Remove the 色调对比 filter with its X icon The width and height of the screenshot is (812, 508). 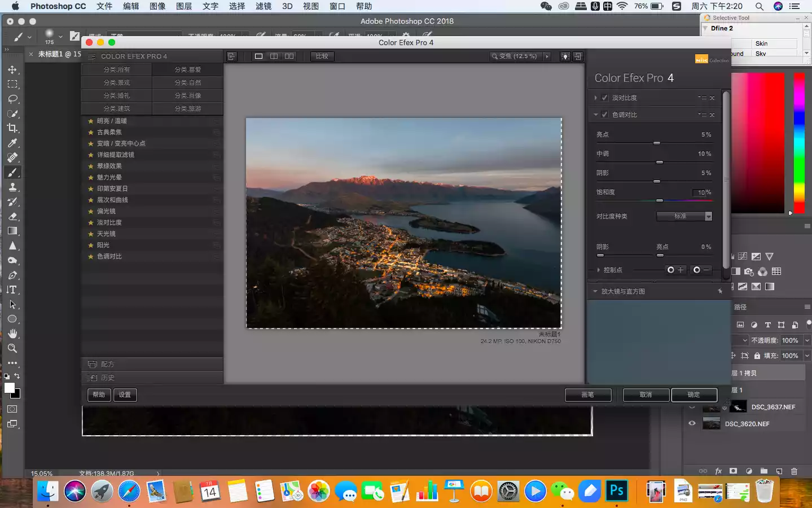[712, 115]
